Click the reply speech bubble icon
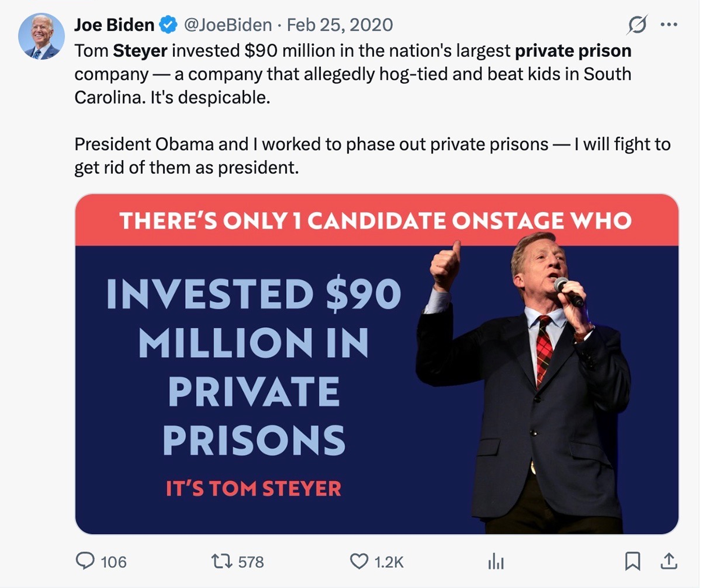Image resolution: width=706 pixels, height=588 pixels. coord(85,560)
